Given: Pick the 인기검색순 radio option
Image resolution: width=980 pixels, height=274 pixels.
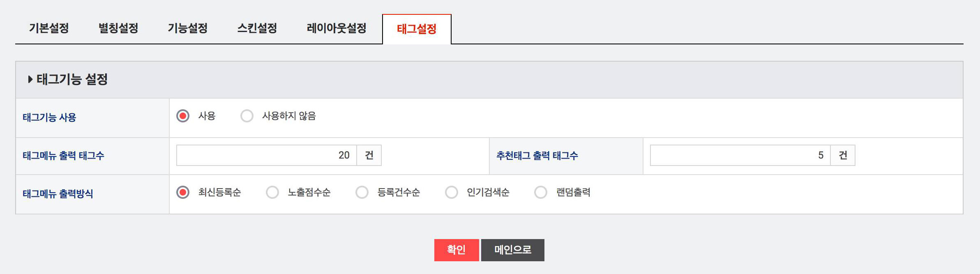Looking at the screenshot, I should [x=452, y=192].
